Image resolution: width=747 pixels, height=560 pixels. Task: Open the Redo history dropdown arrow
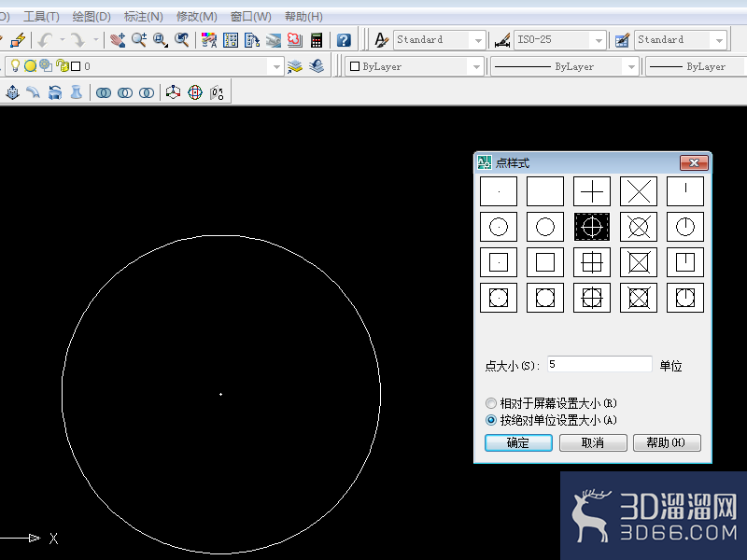pos(95,39)
